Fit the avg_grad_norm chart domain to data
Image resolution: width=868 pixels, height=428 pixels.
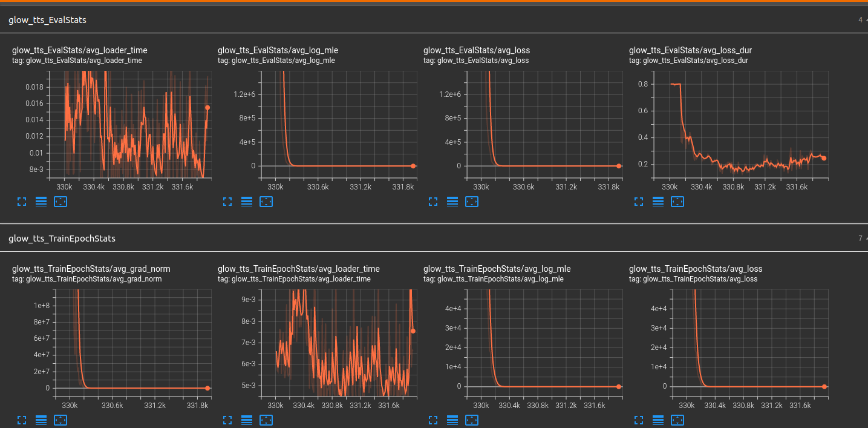[60, 420]
